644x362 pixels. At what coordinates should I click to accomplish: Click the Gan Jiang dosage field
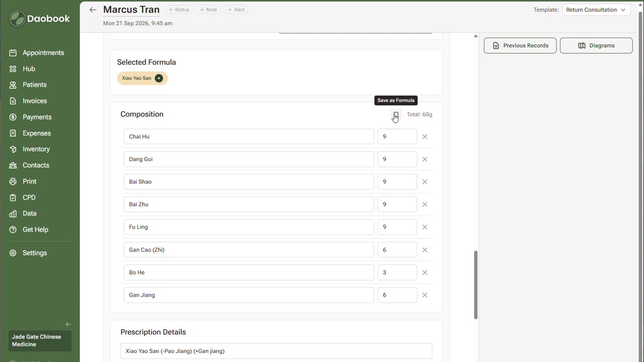click(x=397, y=295)
